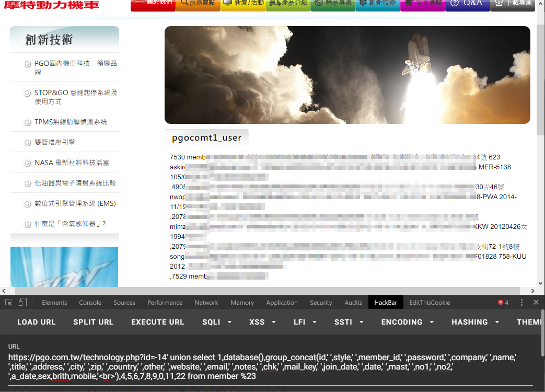Click the bullet icon beside NASA 最新材料科技活塞

click(27, 163)
